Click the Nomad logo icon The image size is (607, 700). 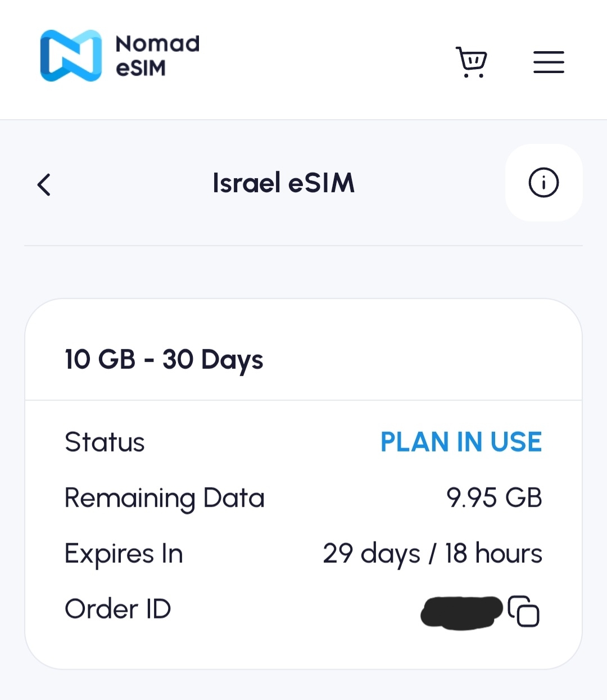[71, 56]
